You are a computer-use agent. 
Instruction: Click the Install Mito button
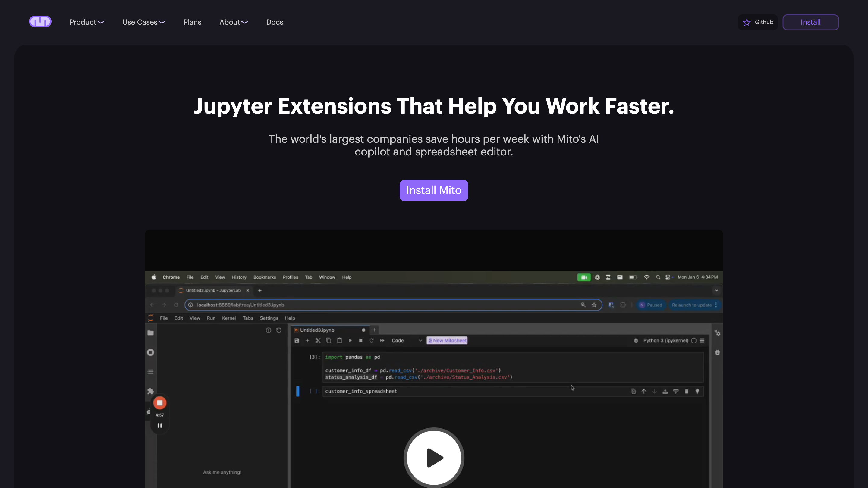(434, 190)
